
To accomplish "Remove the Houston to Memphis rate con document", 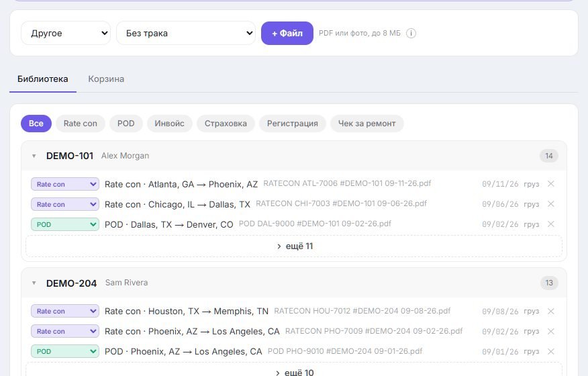I will click(551, 312).
